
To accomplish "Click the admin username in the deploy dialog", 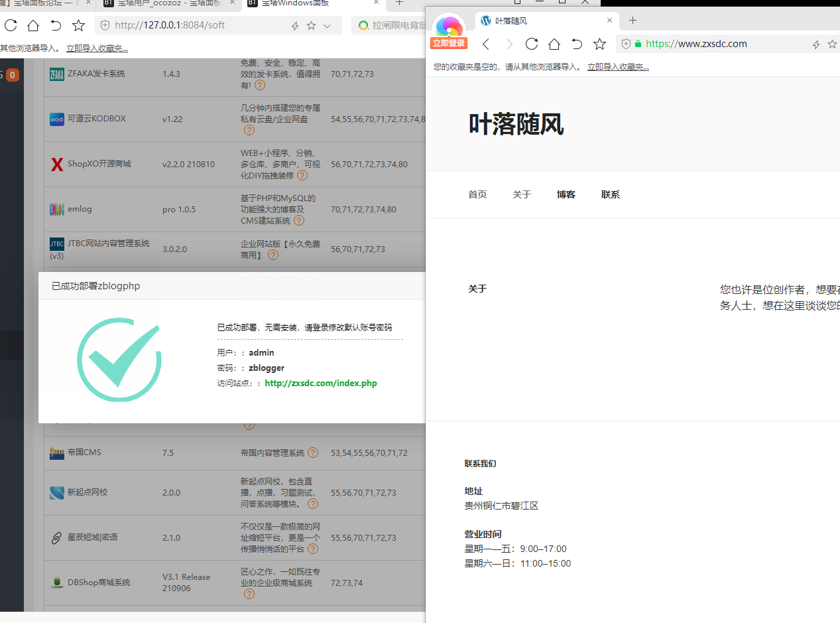I will pos(261,352).
